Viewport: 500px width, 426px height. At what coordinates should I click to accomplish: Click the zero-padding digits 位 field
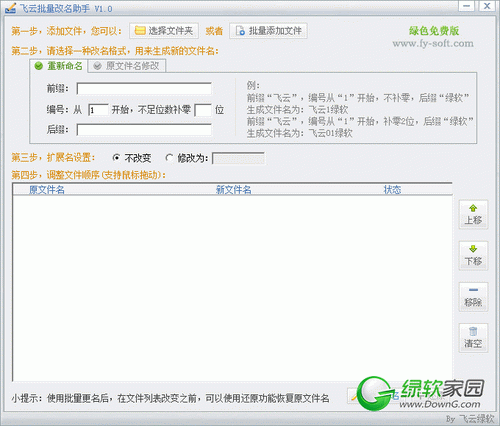(203, 110)
